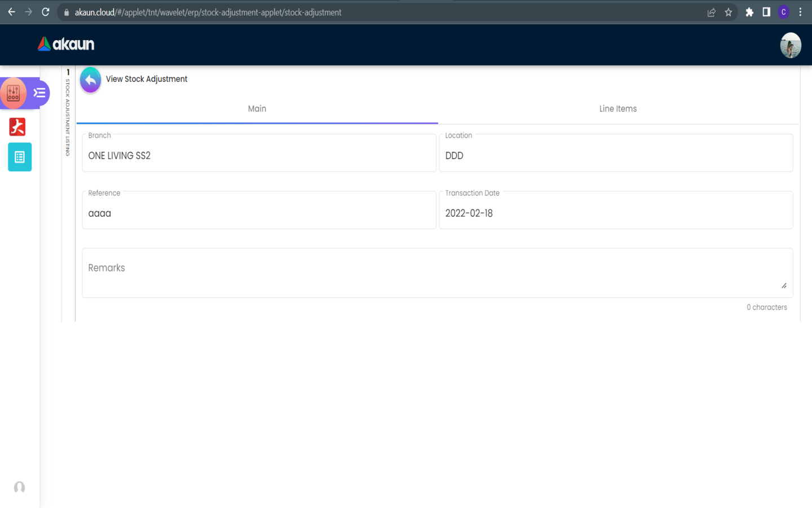The width and height of the screenshot is (812, 508).
Task: Click the Stock Adjustment Listing vertical tab
Action: point(68,113)
